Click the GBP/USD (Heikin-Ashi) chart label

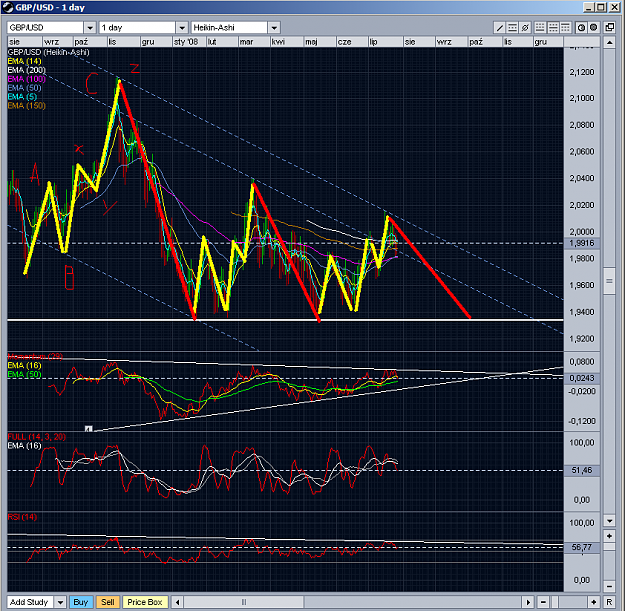[x=48, y=52]
